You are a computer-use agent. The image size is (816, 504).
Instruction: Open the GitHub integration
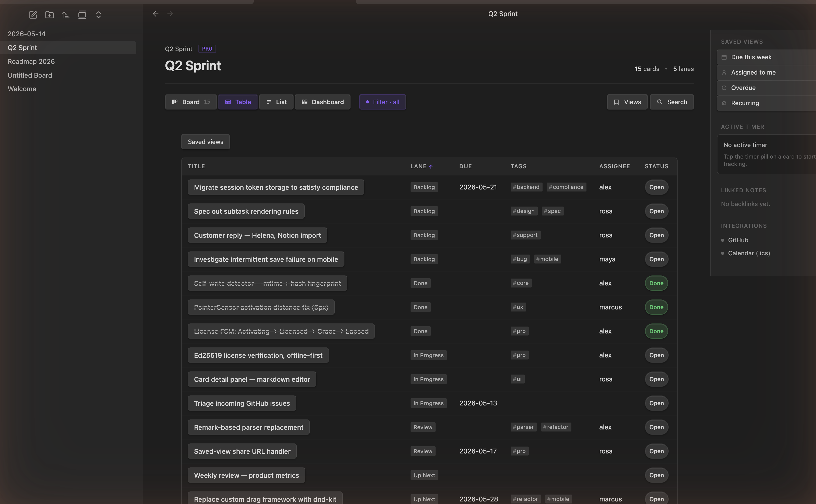point(738,240)
